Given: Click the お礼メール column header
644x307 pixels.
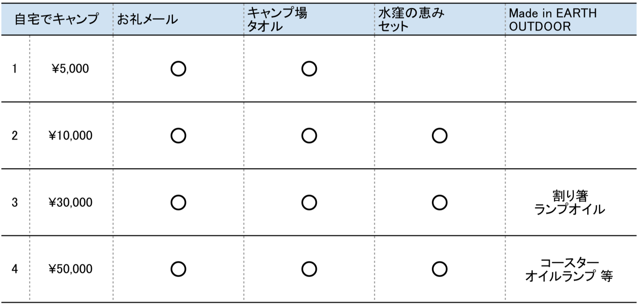Looking at the screenshot, I should click(147, 19).
